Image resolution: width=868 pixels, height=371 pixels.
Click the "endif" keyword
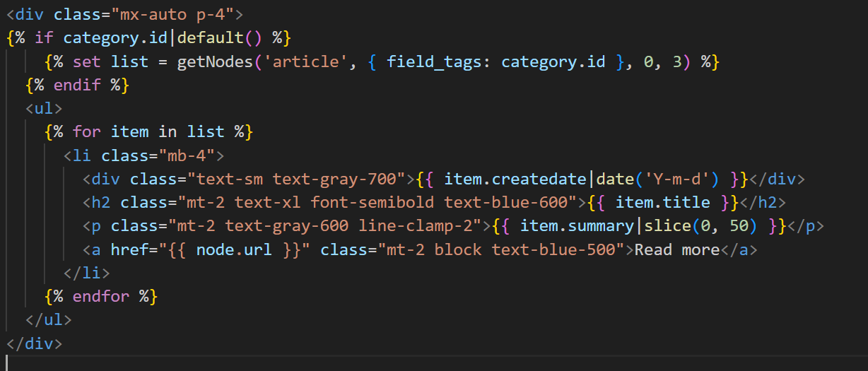click(x=77, y=85)
